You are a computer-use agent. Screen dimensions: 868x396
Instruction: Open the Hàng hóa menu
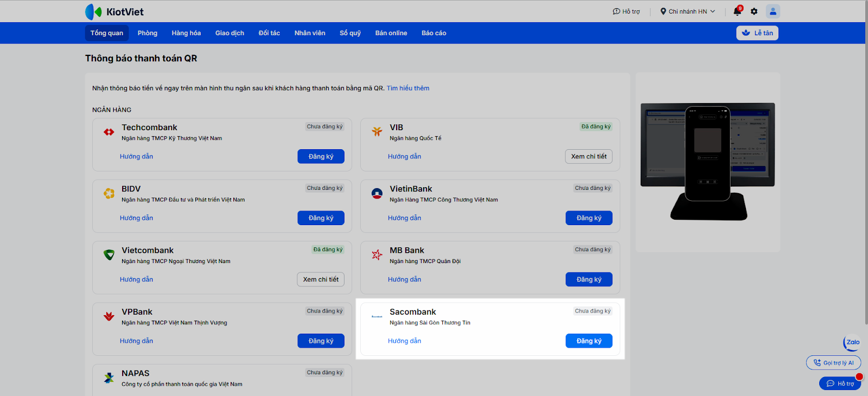pyautogui.click(x=186, y=33)
